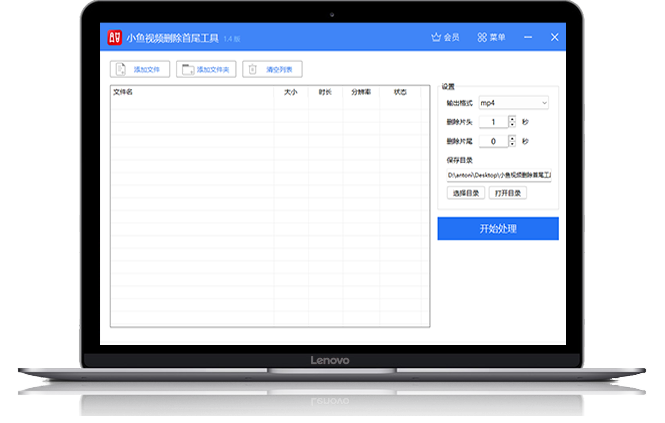Screen dimensions: 665x423
Task: Minimize the app window
Action: 528,37
